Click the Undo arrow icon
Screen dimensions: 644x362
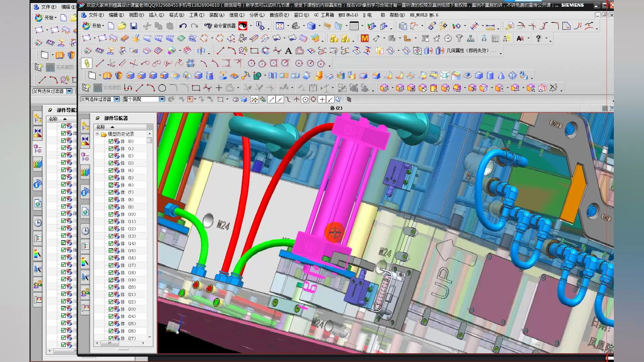(183, 26)
